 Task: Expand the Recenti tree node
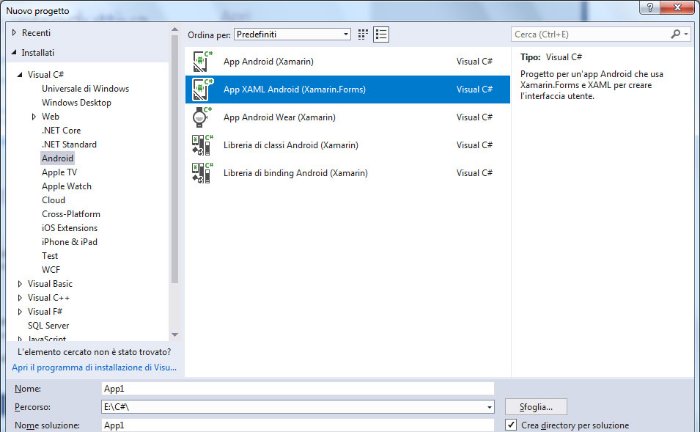[14, 33]
